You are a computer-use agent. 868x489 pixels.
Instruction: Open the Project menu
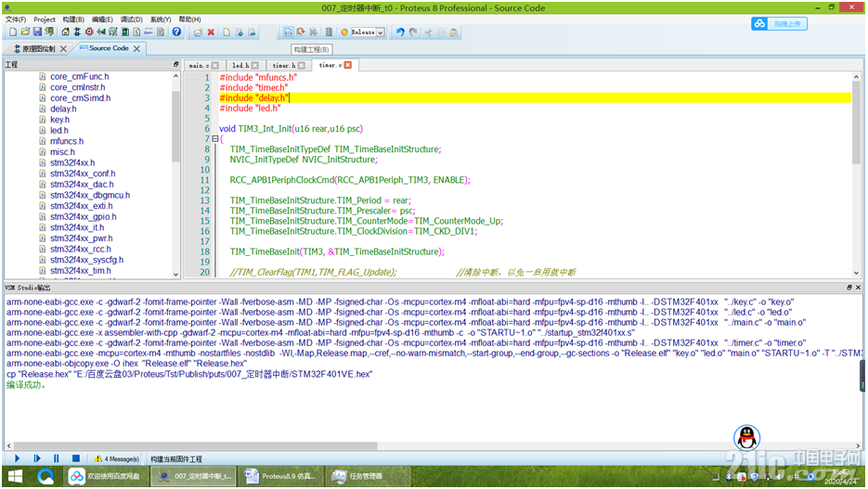45,19
